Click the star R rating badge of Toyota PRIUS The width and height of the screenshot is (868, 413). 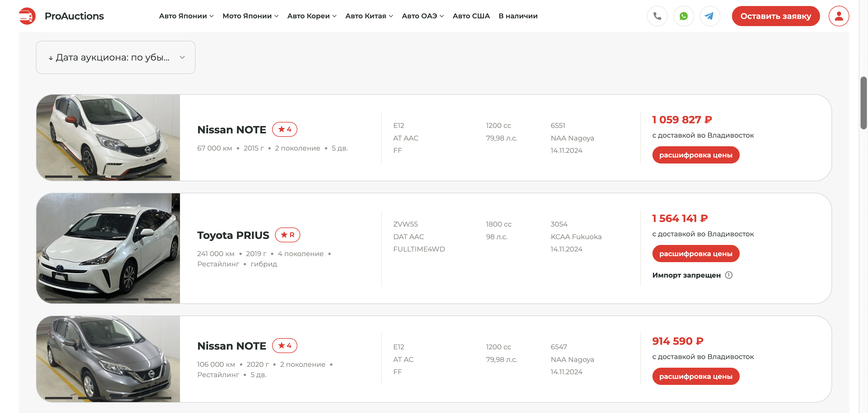pos(287,235)
